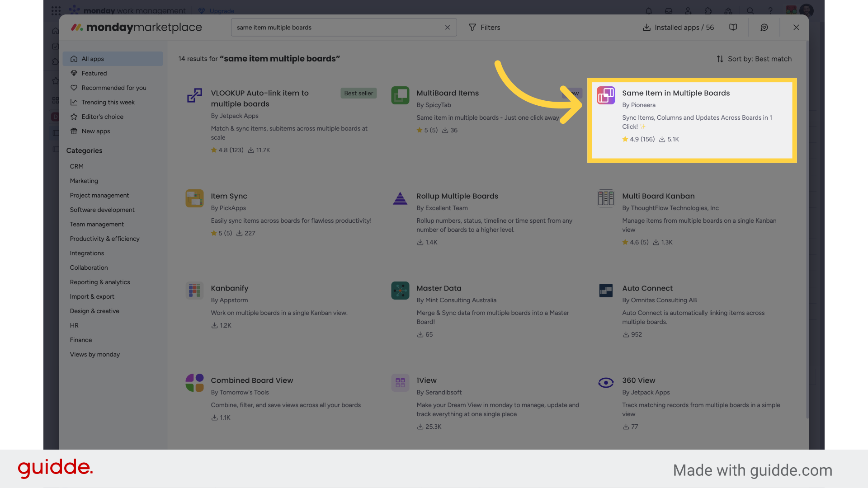Click Rollup Multiple Boards app icon
868x488 pixels.
[x=400, y=198]
